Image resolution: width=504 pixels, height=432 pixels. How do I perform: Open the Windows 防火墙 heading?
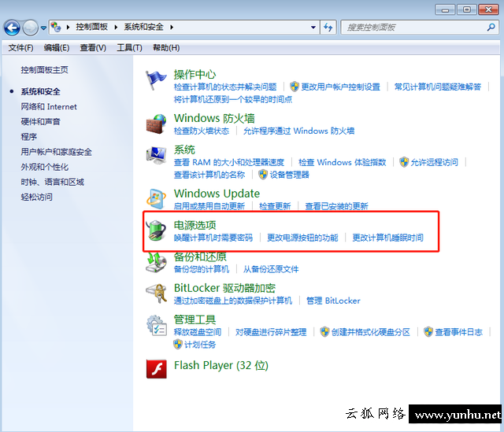214,118
